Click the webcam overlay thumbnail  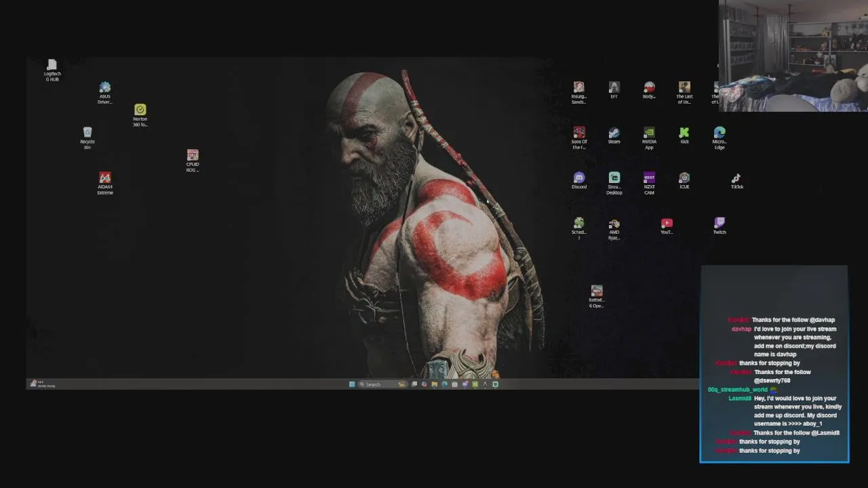(793, 56)
